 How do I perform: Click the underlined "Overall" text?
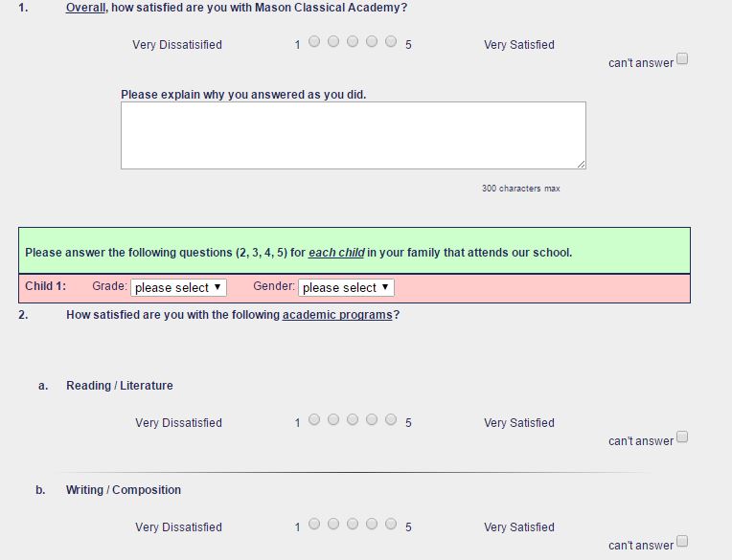85,8
